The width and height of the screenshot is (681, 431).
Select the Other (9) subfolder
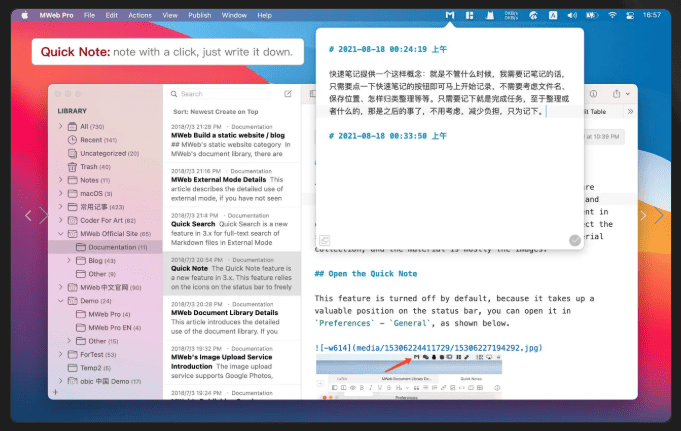[106, 274]
